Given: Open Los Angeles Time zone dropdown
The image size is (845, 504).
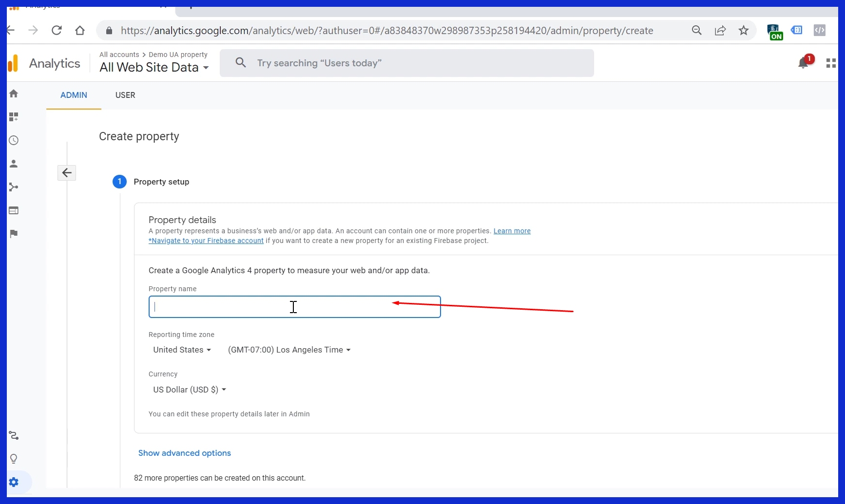Looking at the screenshot, I should tap(289, 350).
